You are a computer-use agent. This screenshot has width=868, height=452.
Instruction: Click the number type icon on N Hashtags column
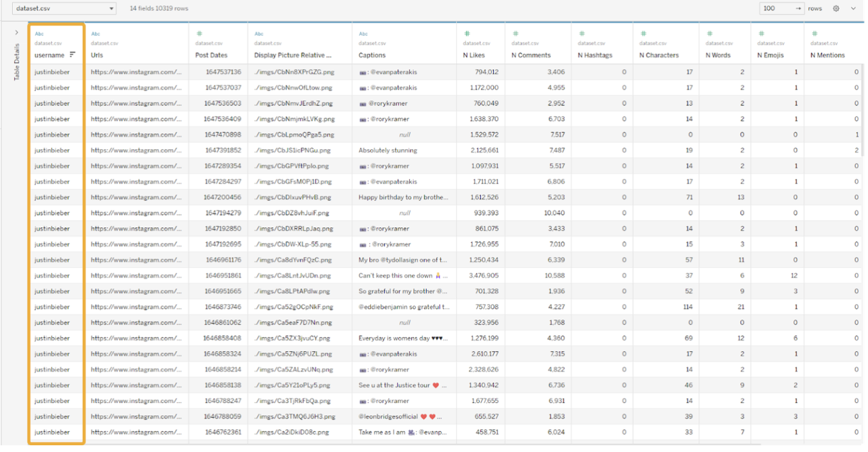(x=581, y=34)
